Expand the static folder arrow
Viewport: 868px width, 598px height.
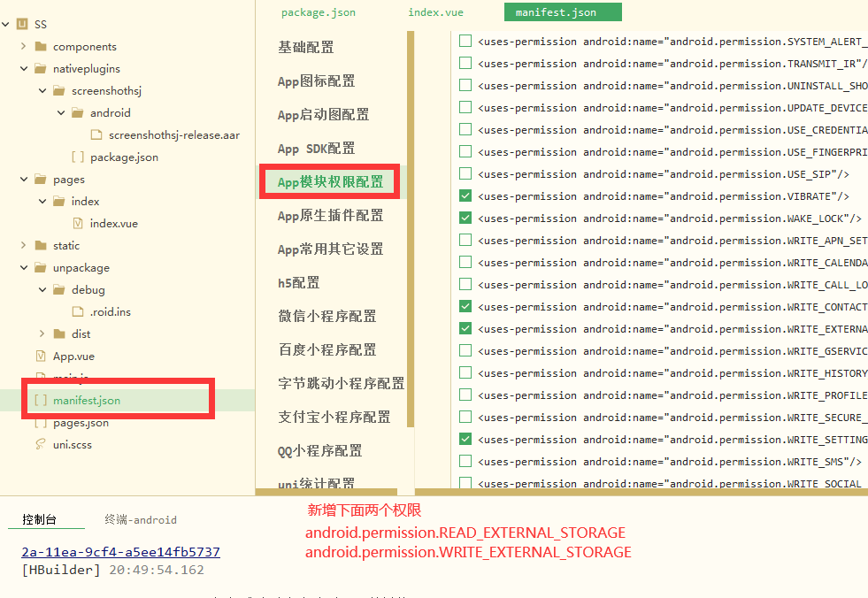click(x=23, y=246)
